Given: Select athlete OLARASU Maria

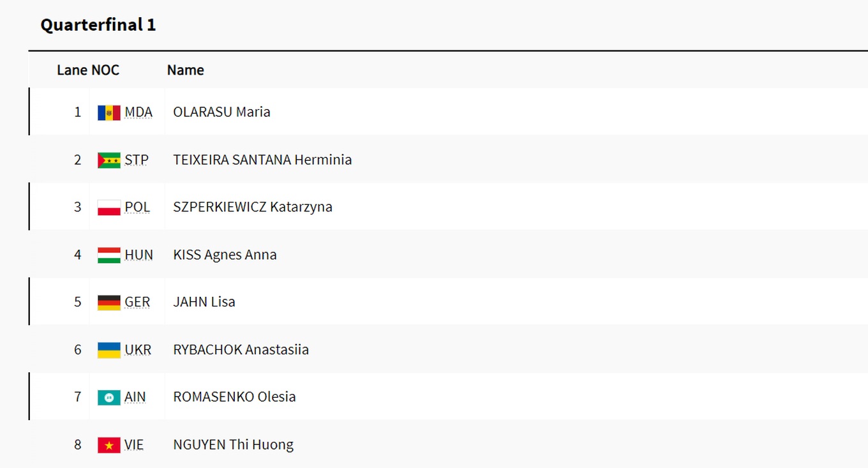Looking at the screenshot, I should (x=221, y=112).
